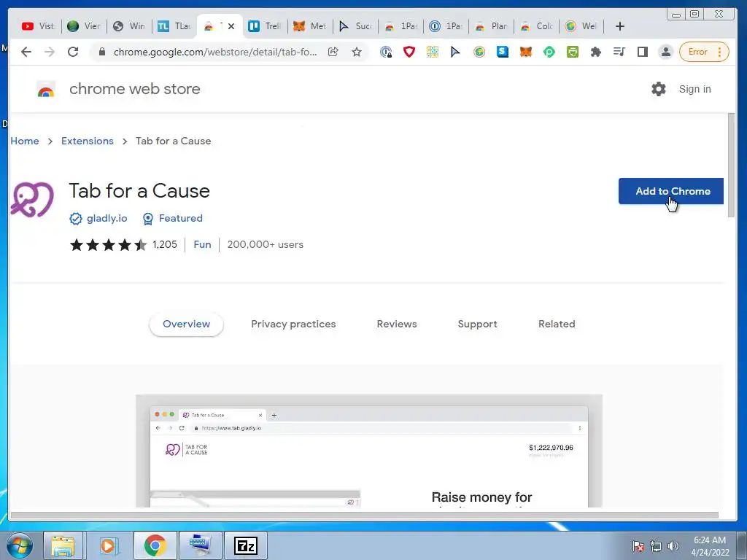Select the Related tab
Screen dimensions: 747x560
[557, 324]
